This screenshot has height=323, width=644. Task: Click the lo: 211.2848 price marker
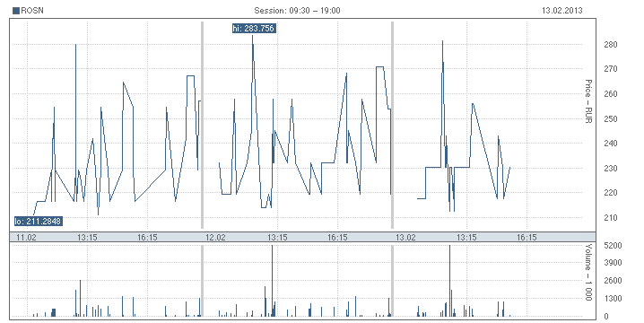(39, 222)
